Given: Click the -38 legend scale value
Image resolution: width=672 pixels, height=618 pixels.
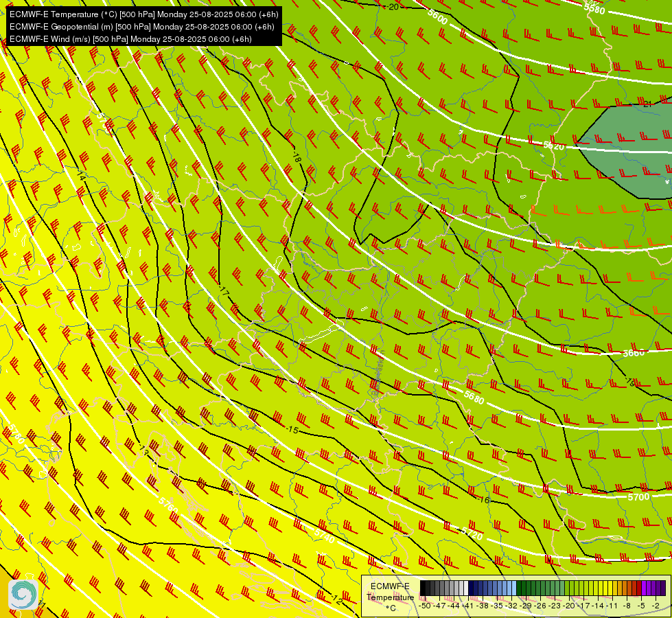Looking at the screenshot, I should click(483, 606).
